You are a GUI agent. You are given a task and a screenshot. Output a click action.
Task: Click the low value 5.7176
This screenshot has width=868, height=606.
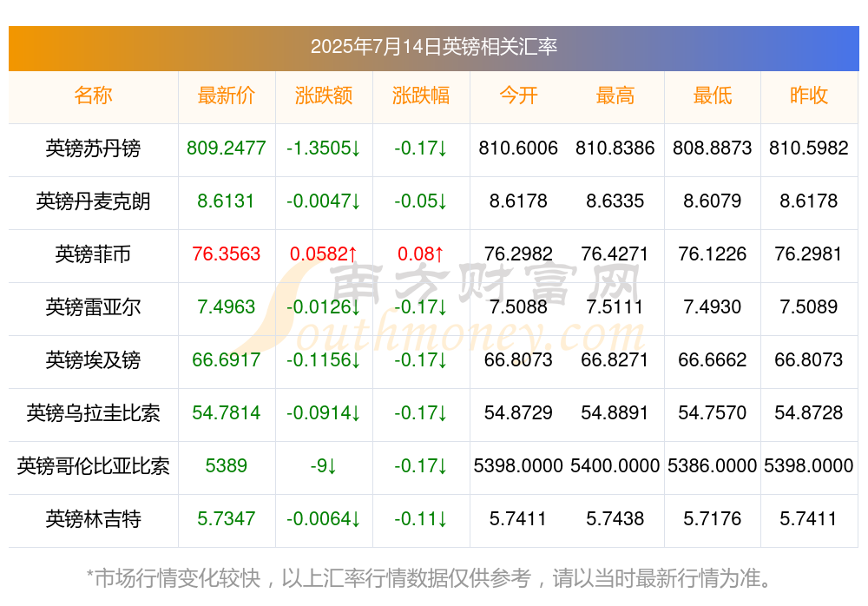(x=713, y=519)
